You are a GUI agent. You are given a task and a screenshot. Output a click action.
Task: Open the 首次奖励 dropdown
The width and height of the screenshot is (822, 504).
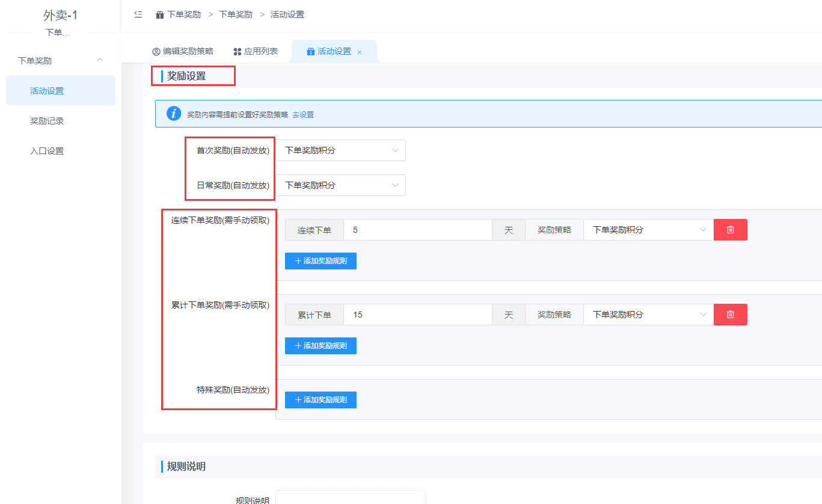341,150
